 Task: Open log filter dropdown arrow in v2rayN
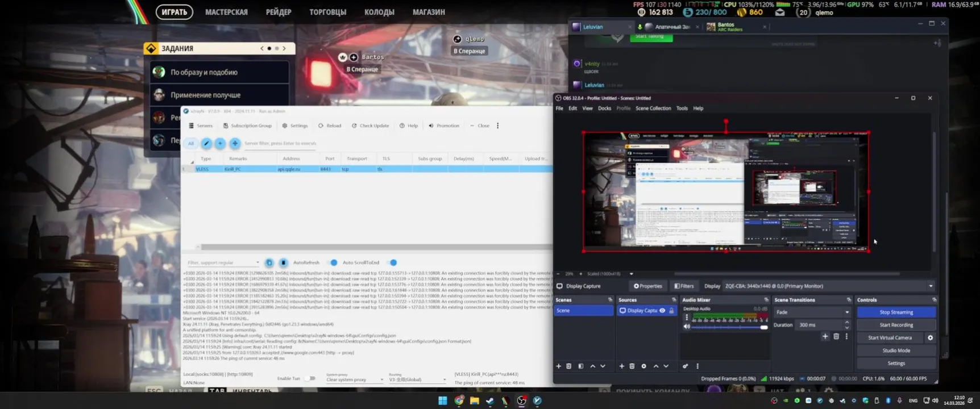[258, 263]
